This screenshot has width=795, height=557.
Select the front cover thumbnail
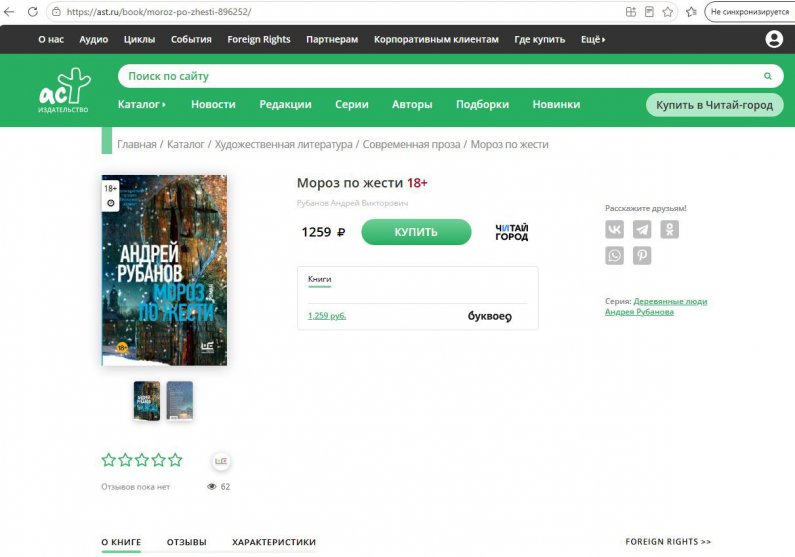[147, 401]
